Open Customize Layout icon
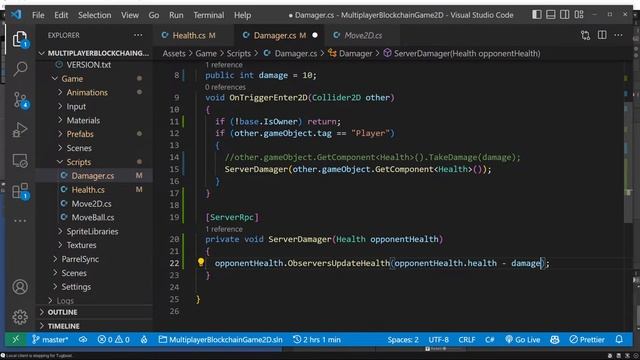Screen dimensions: 640x360 pyautogui.click(x=579, y=15)
